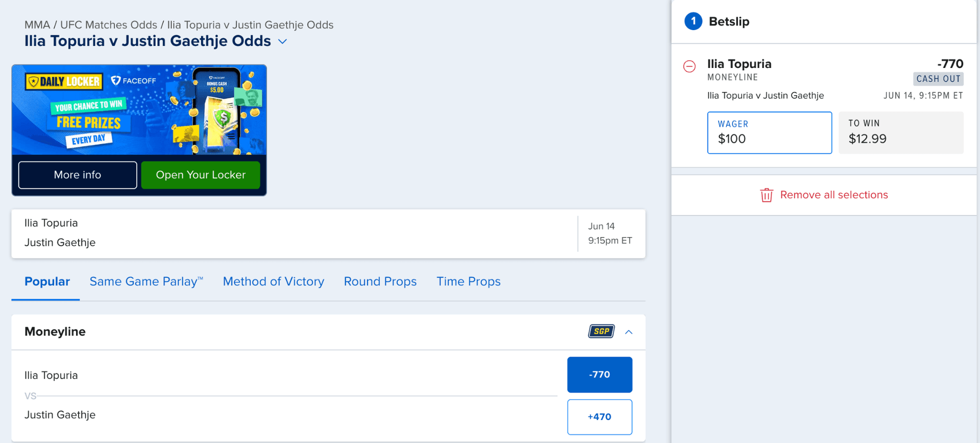Open the Same Game Parlay tab
Screen dimensions: 980x443
click(x=146, y=282)
